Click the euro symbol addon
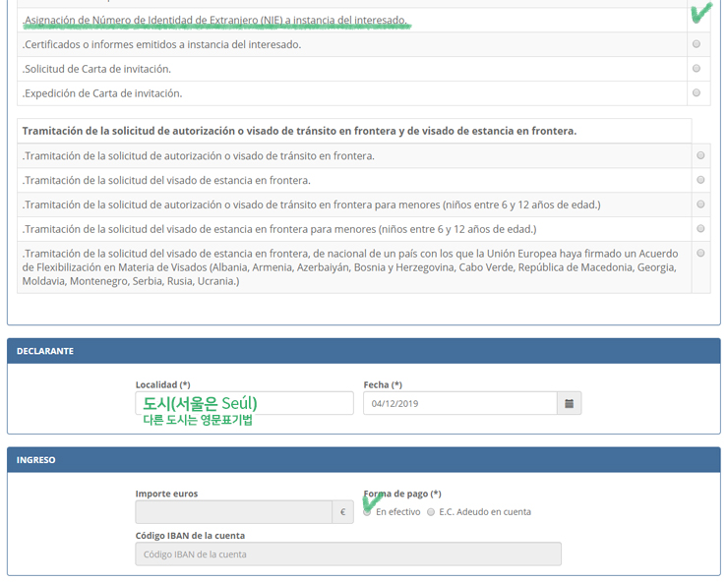Image resolution: width=728 pixels, height=582 pixels. tap(342, 512)
